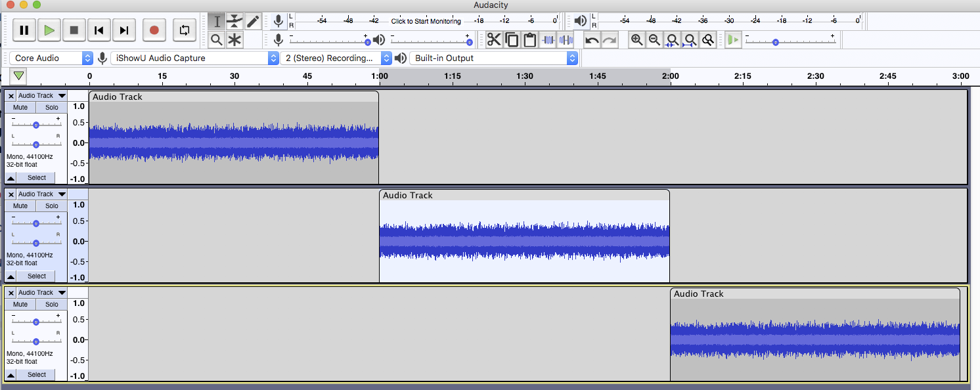Open third track's Audio Track dropdown menu
980x390 pixels.
[42, 293]
